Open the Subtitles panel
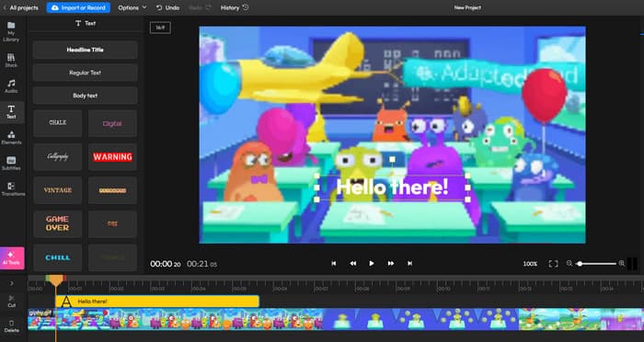Image resolution: width=644 pixels, height=342 pixels. coord(11,164)
